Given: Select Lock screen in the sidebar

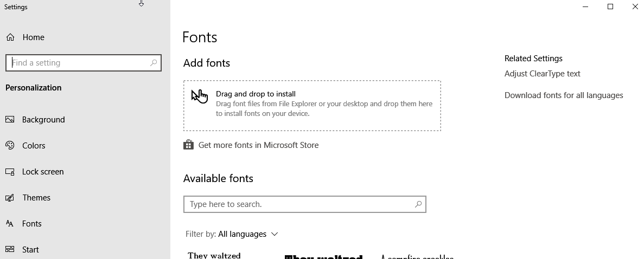Looking at the screenshot, I should [x=43, y=172].
